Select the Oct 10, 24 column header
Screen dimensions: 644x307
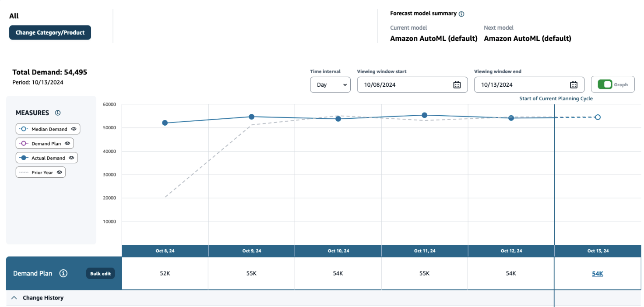coord(338,251)
